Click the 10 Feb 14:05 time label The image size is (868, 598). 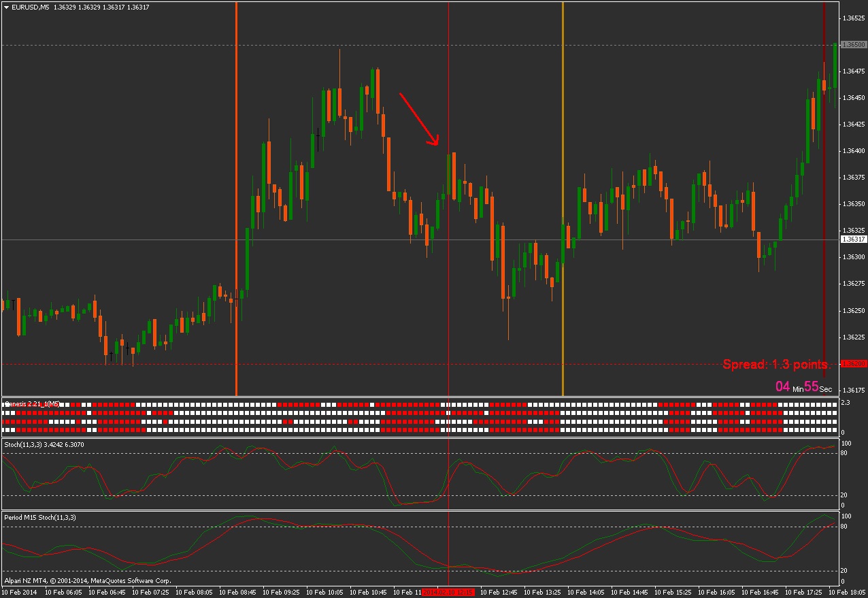586,593
